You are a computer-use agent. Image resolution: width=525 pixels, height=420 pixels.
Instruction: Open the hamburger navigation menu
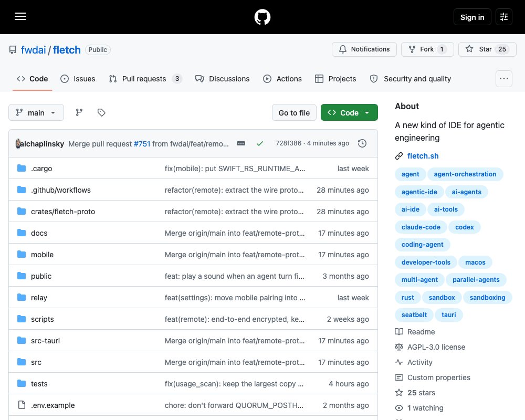point(20,16)
